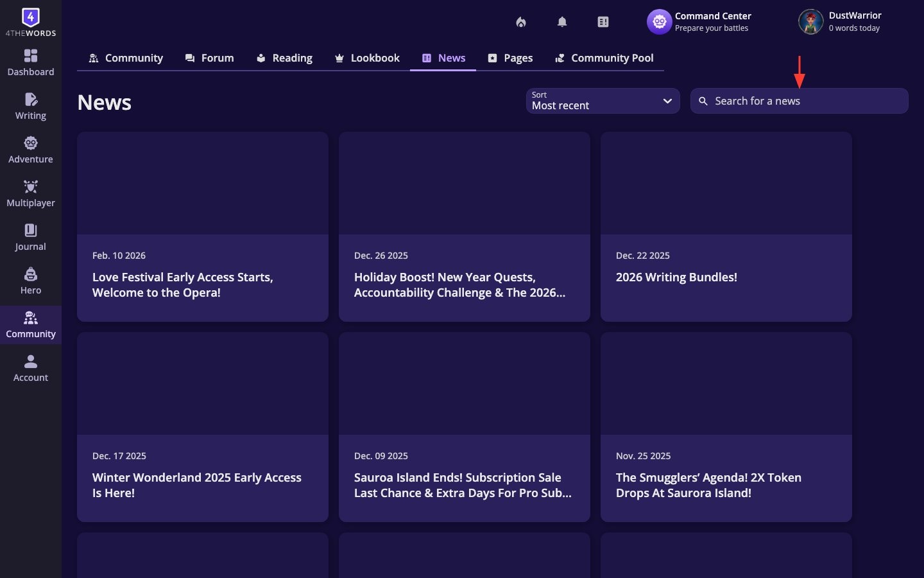Open the Account section
The width and height of the screenshot is (924, 578).
tap(30, 368)
